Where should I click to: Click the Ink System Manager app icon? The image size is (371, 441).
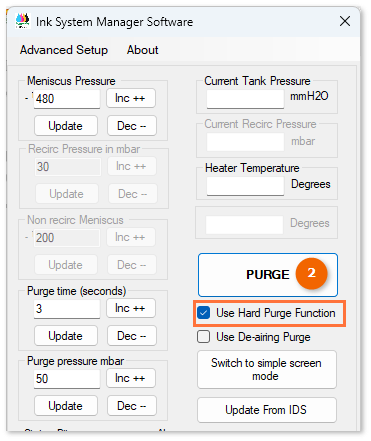23,21
